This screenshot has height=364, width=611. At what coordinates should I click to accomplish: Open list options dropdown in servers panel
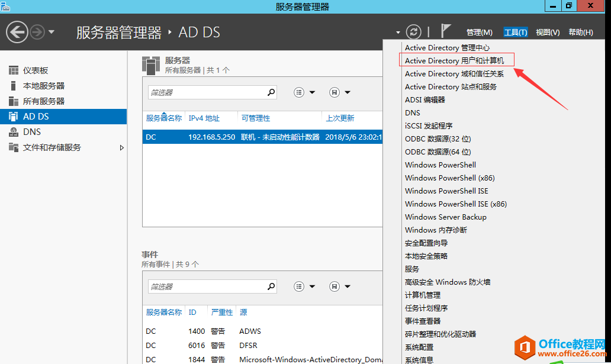point(304,92)
